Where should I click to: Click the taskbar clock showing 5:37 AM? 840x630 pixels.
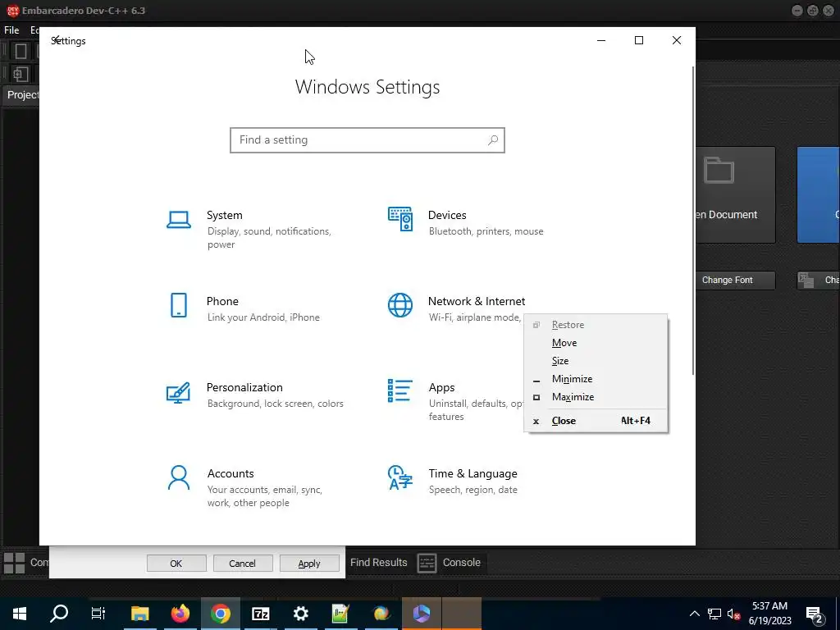point(769,614)
